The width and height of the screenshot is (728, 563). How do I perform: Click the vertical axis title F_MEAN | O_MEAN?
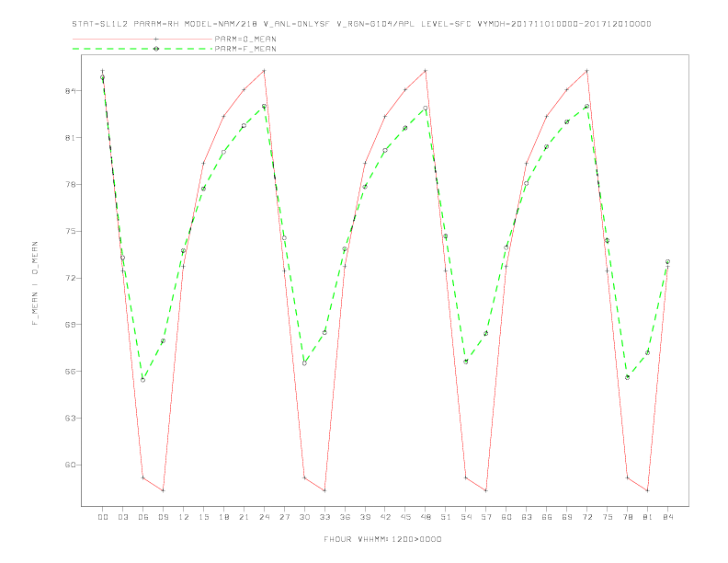click(x=35, y=283)
